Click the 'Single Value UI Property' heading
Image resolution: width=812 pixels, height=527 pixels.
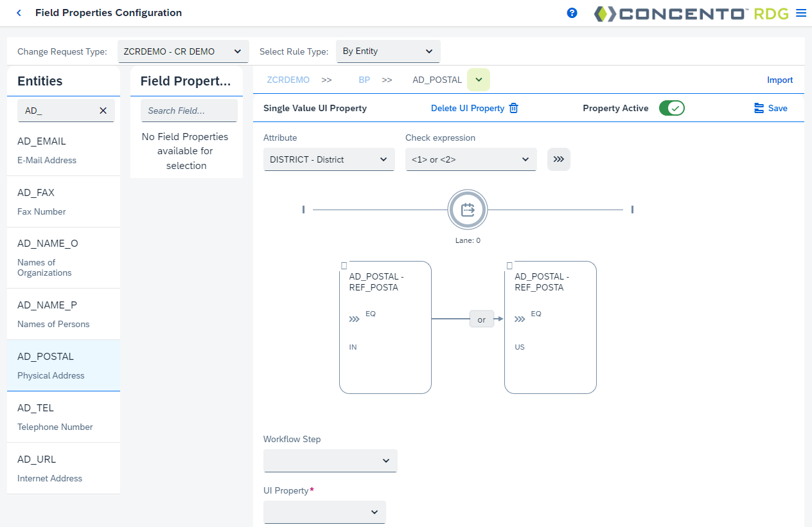(x=315, y=108)
